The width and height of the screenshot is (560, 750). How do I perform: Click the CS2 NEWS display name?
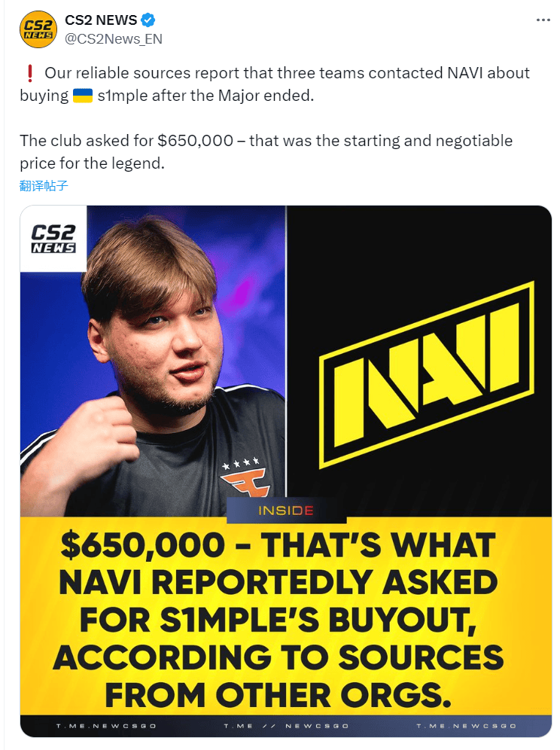coord(101,20)
